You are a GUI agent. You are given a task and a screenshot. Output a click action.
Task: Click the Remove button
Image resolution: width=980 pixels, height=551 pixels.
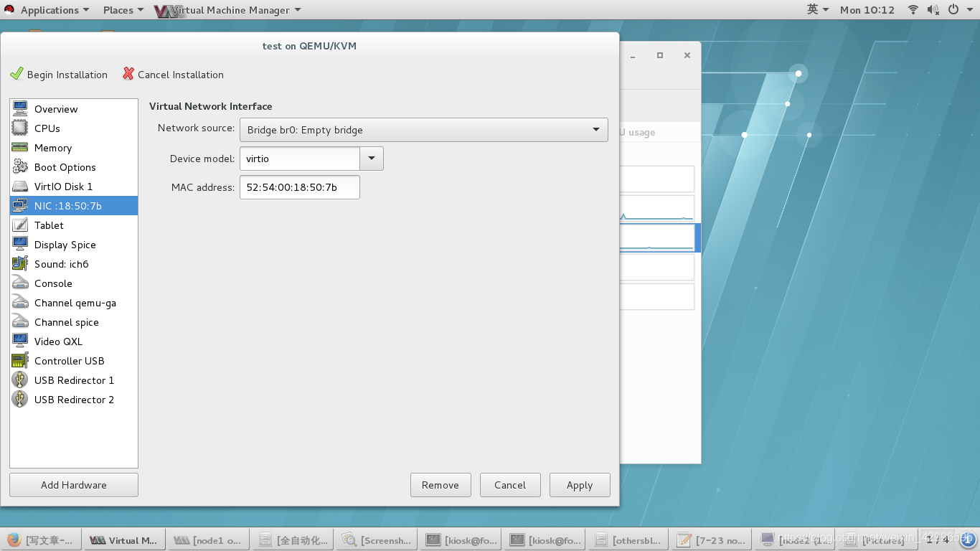pos(440,485)
